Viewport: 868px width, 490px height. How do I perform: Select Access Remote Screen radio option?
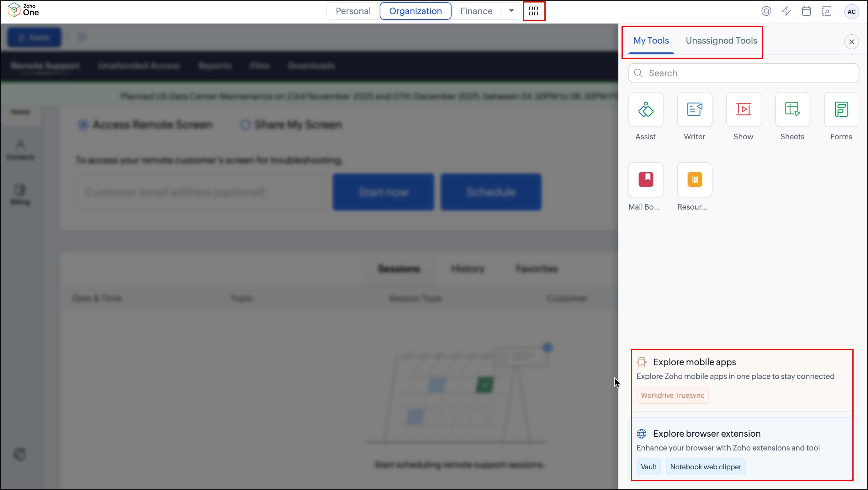(83, 125)
